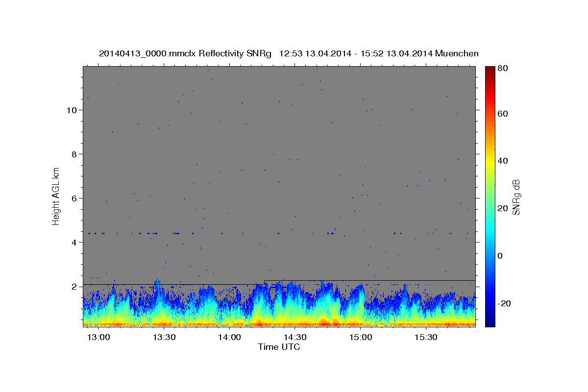Click the height tick label 4

pos(74,243)
